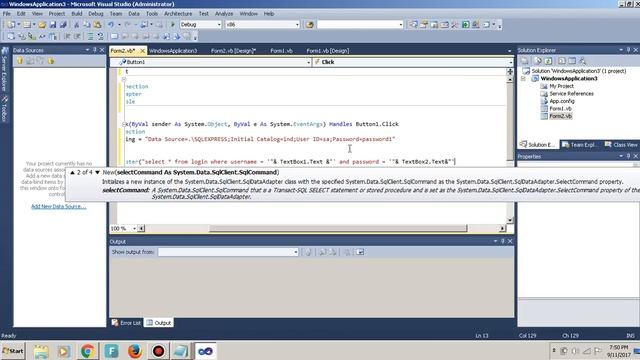Click the Paste icon in toolbar
The width and height of the screenshot is (640, 360).
(97, 24)
